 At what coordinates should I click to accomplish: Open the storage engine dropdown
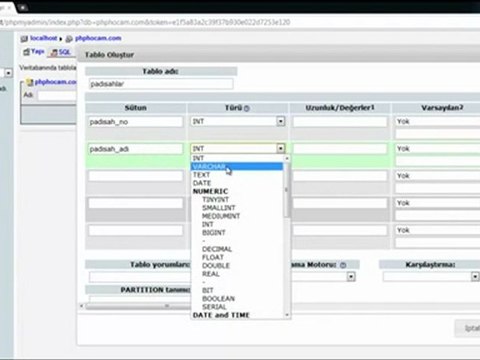(x=351, y=277)
